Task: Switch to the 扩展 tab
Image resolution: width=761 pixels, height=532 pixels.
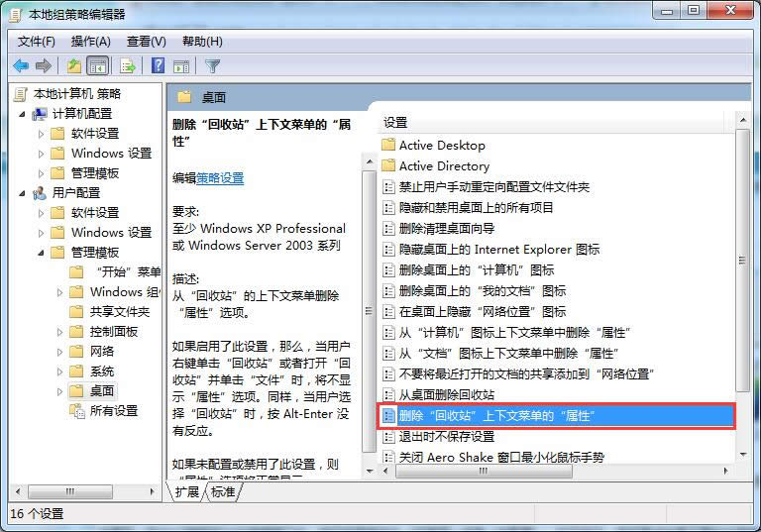Action: point(187,491)
